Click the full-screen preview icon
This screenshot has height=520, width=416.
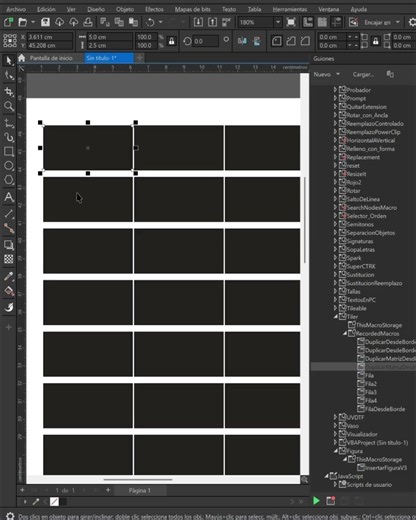tap(291, 22)
